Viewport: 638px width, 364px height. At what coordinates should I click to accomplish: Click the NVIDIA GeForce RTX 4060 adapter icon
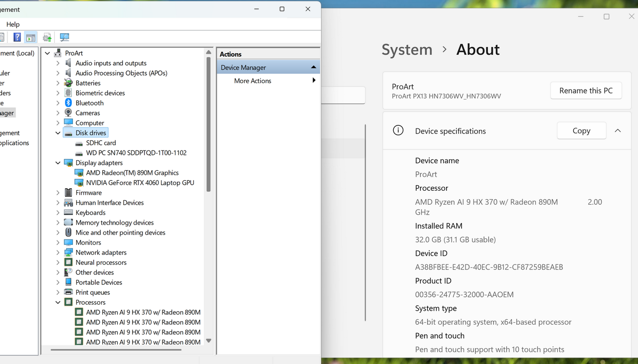79,183
